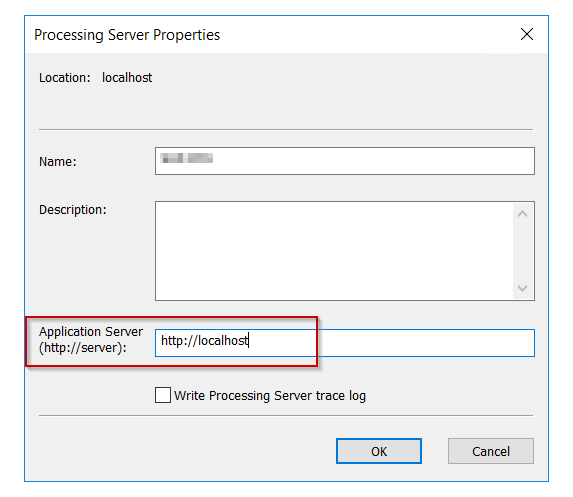Click the blurred text in the Name field

point(187,158)
